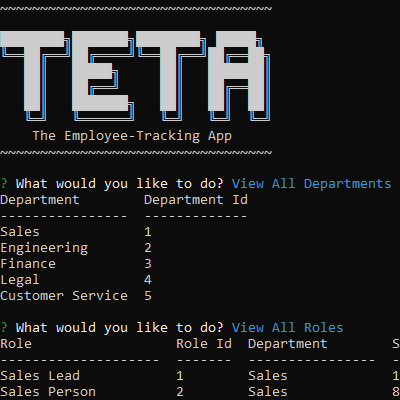Click the TETA ASCII art logo

(135, 76)
